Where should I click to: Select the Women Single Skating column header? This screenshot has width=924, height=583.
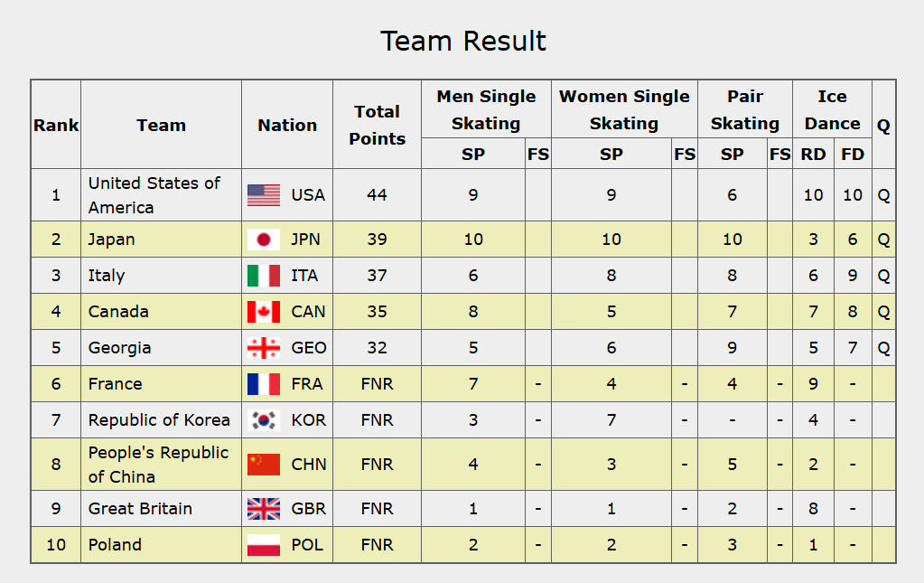pos(624,109)
